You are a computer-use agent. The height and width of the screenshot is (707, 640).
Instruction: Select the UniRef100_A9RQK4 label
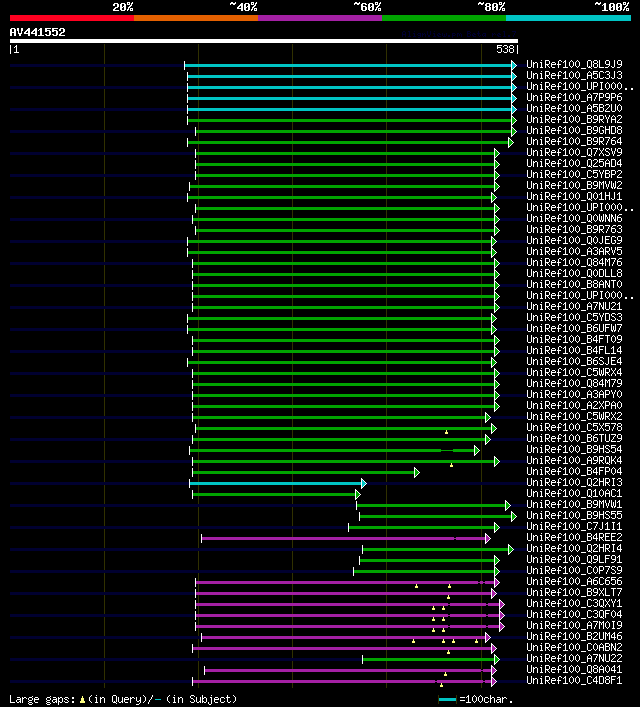pos(574,460)
